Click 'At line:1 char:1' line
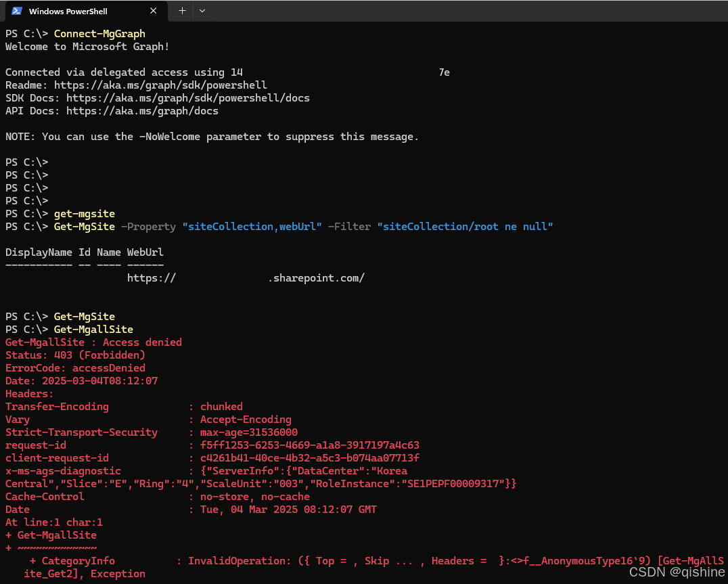Screen dimensions: 728x584 tap(54, 522)
